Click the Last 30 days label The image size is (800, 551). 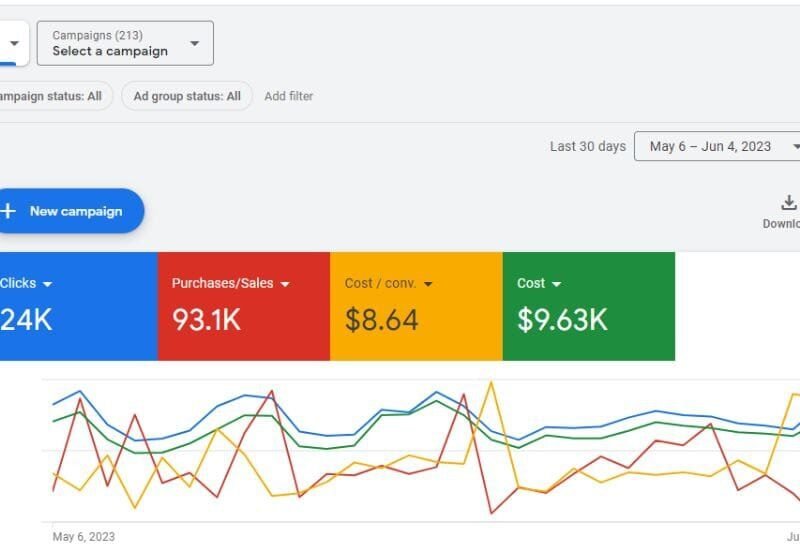pyautogui.click(x=587, y=146)
